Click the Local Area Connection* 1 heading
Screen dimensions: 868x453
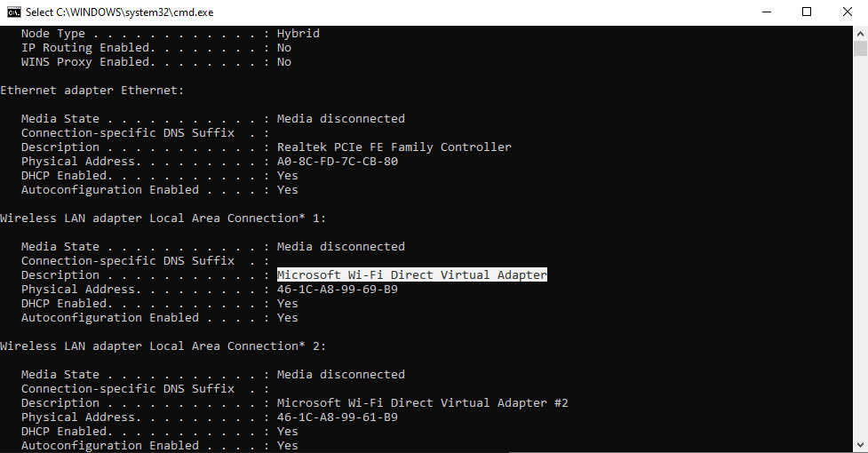tap(163, 219)
